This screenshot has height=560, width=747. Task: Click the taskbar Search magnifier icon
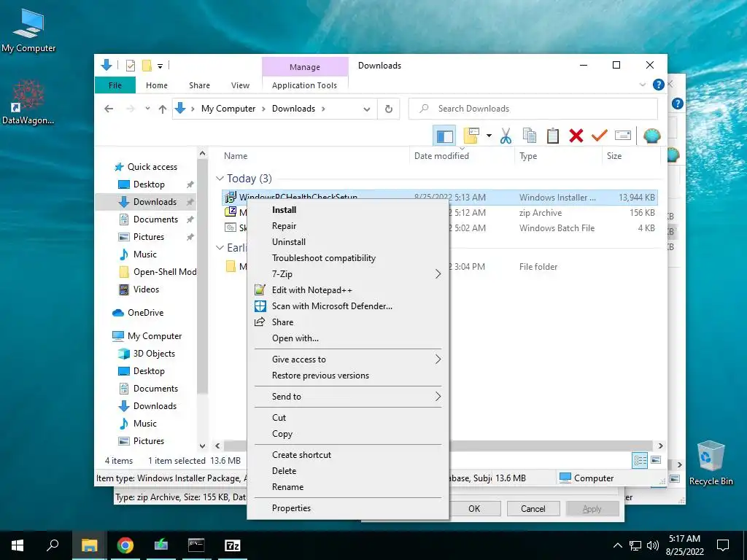pos(53,545)
